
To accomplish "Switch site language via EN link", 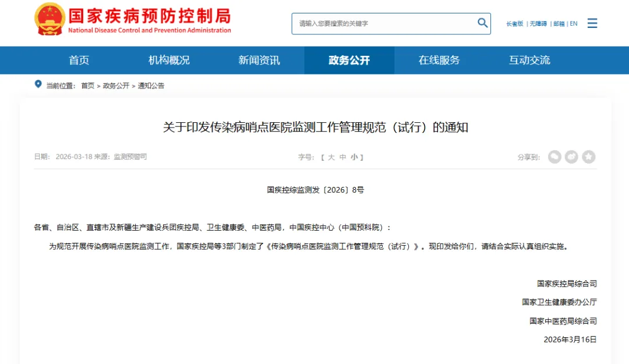I will click(574, 24).
